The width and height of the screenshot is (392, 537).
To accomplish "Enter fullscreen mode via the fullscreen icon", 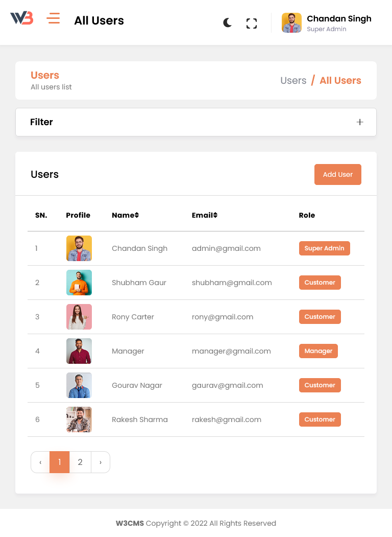I will tap(252, 23).
